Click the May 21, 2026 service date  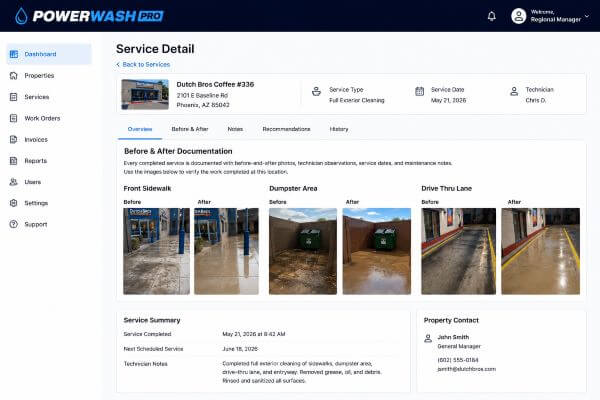pos(448,100)
